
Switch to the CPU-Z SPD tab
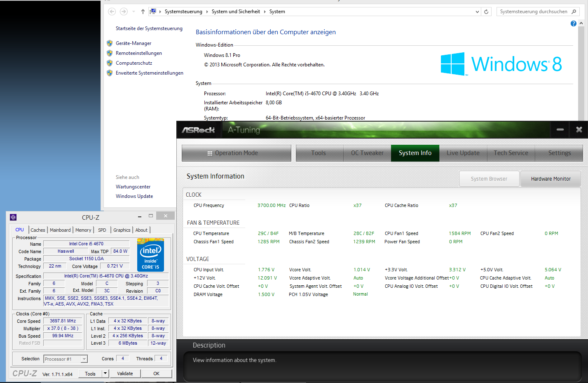click(x=102, y=230)
